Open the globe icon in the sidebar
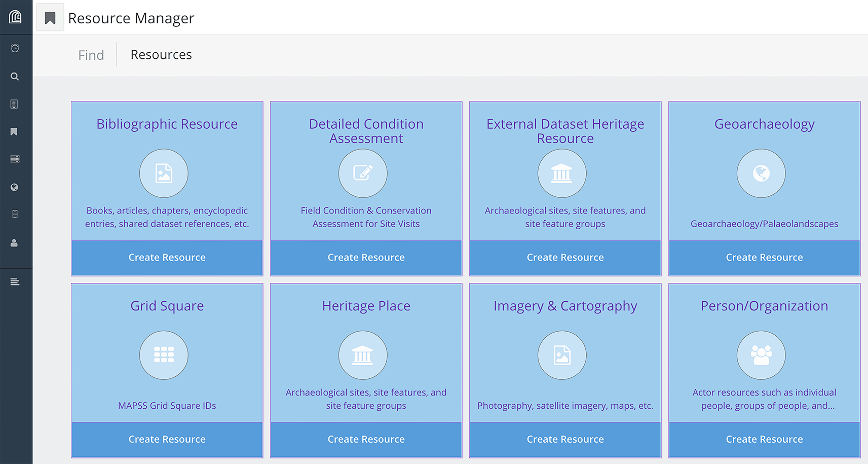Viewport: 868px width, 464px height. click(x=15, y=187)
